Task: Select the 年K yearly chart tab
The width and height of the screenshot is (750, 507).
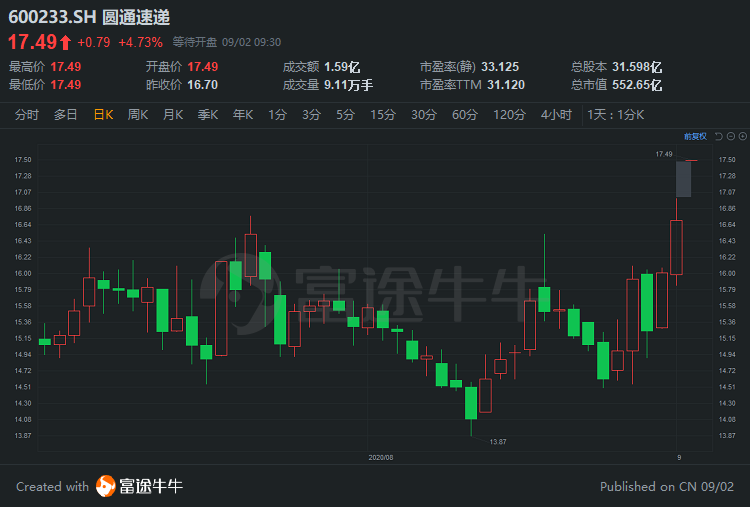Action: pyautogui.click(x=243, y=115)
